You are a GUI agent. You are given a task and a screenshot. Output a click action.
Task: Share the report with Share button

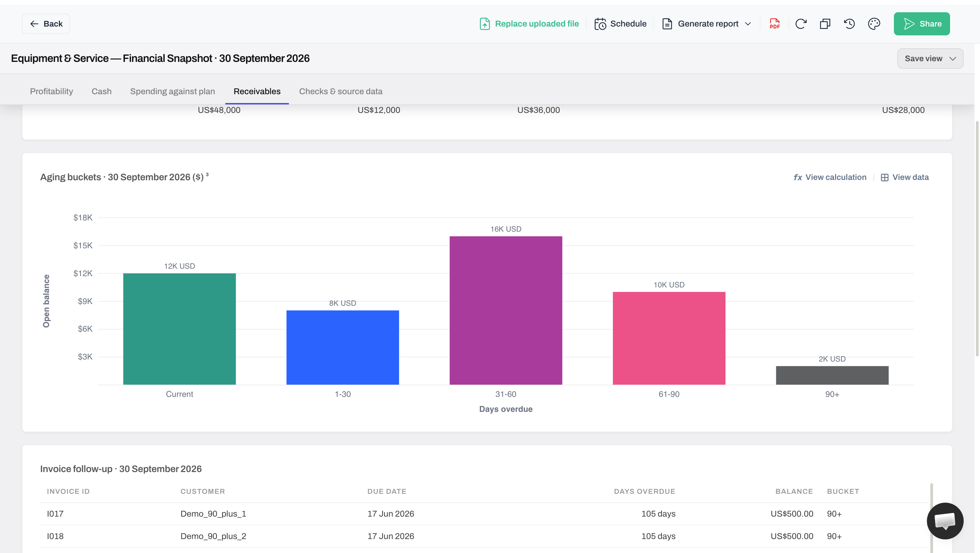921,23
